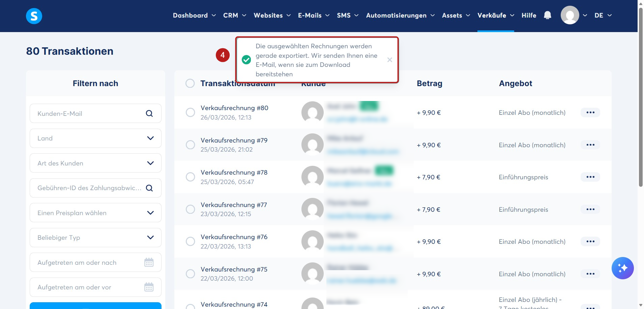Open the notifications bell
Screen dimensions: 644x309
pyautogui.click(x=548, y=15)
